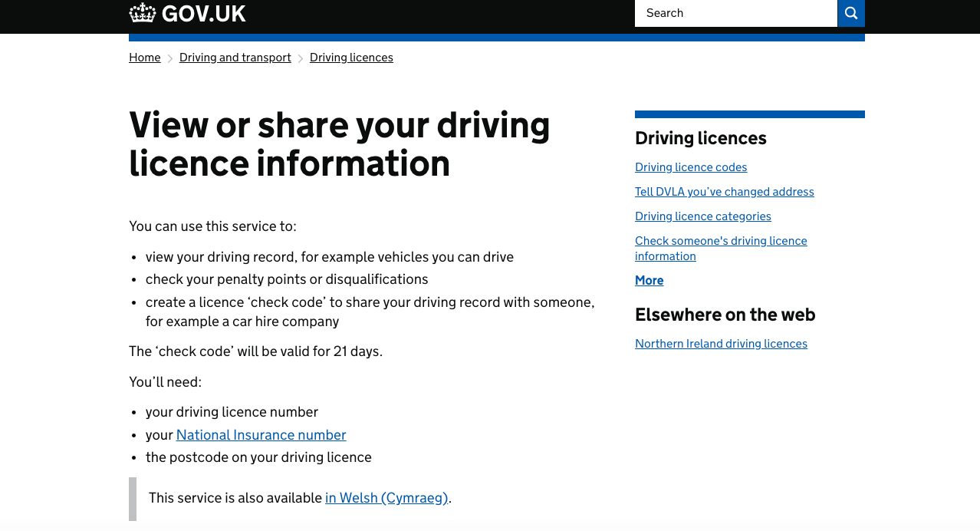980x531 pixels.
Task: Click bullet "the postcode on your driving licence"
Action: tap(258, 457)
